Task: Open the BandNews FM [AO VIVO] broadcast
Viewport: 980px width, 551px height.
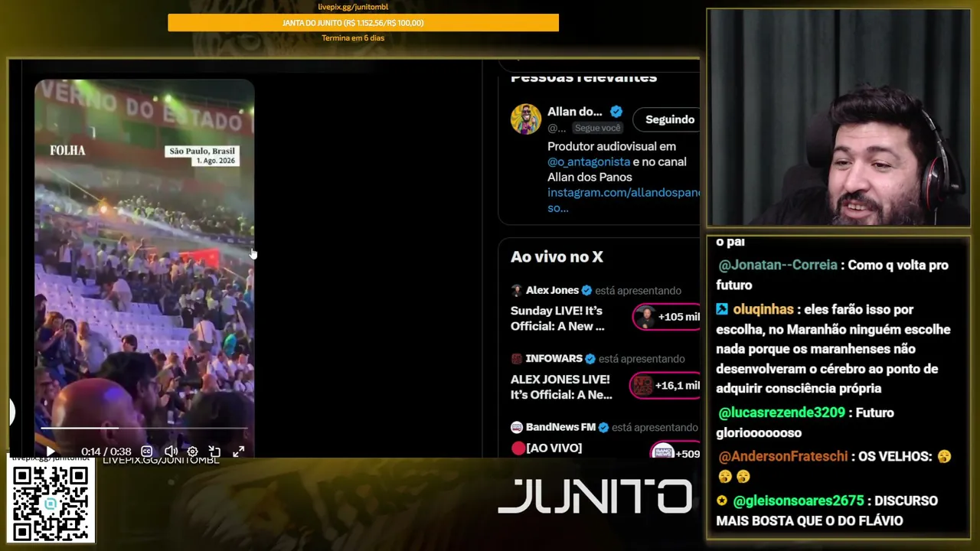Action: (x=546, y=448)
